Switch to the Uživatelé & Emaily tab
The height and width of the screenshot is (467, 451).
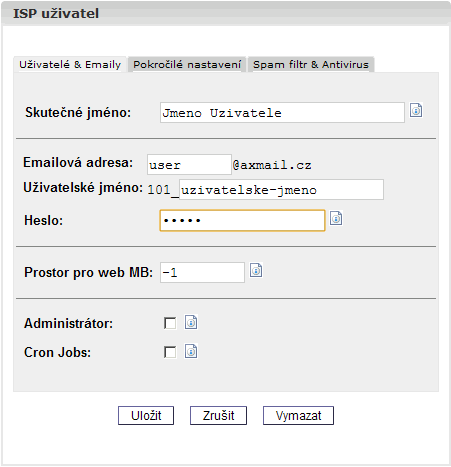[x=70, y=64]
